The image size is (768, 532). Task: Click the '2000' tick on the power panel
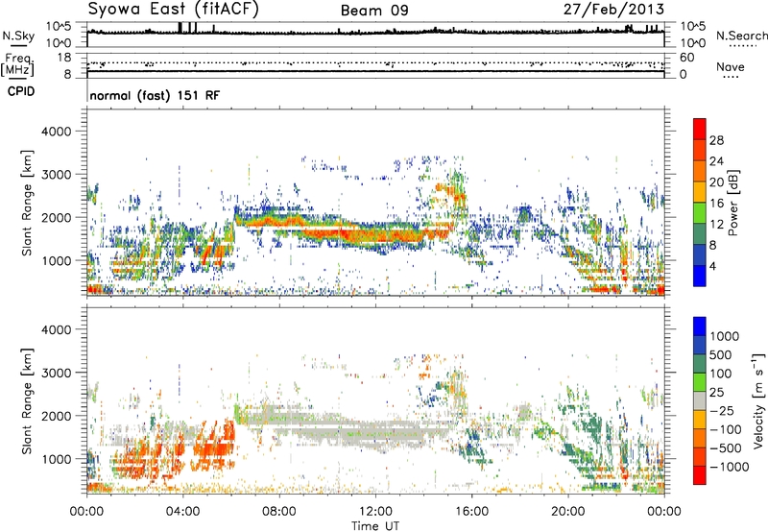(x=56, y=217)
